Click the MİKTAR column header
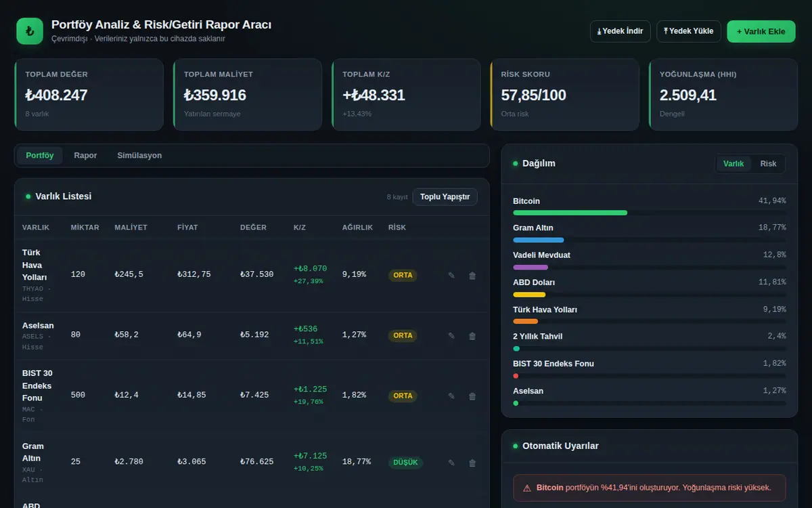 coord(85,228)
